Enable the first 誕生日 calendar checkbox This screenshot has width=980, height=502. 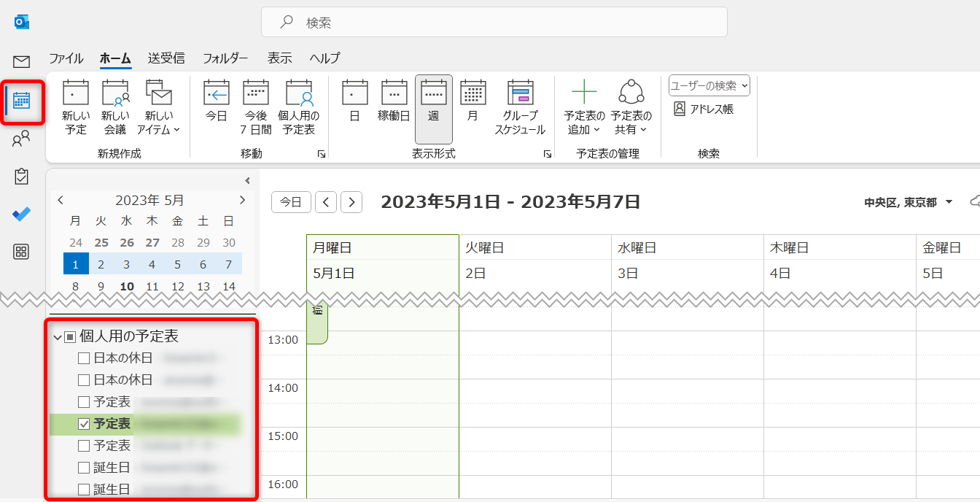coord(84,468)
